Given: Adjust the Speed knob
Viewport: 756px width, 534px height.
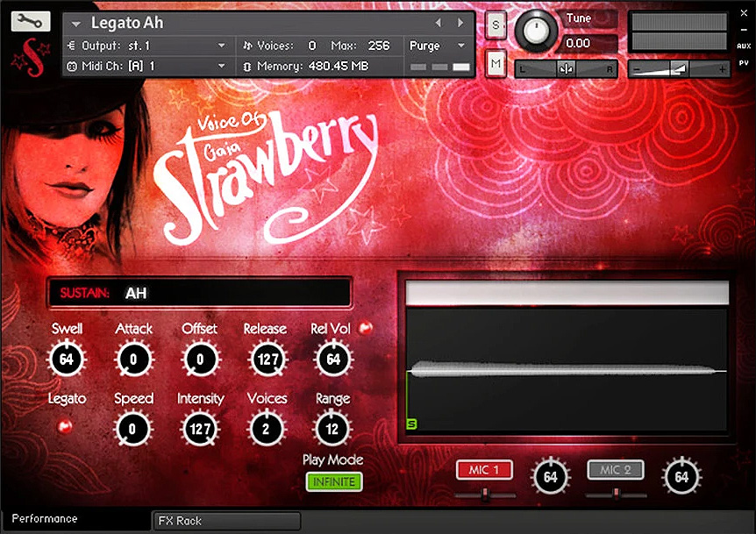Looking at the screenshot, I should pos(132,429).
